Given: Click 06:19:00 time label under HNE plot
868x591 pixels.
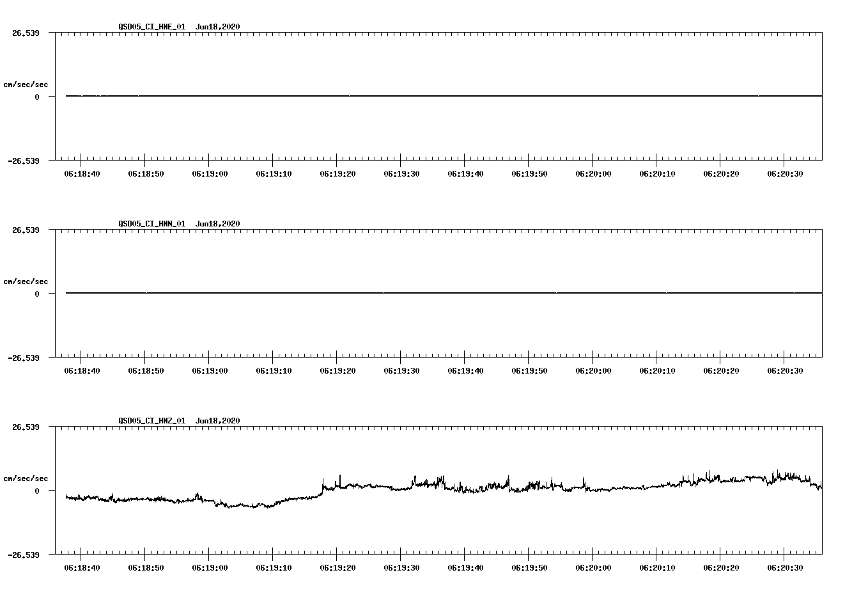Looking at the screenshot, I should click(210, 174).
